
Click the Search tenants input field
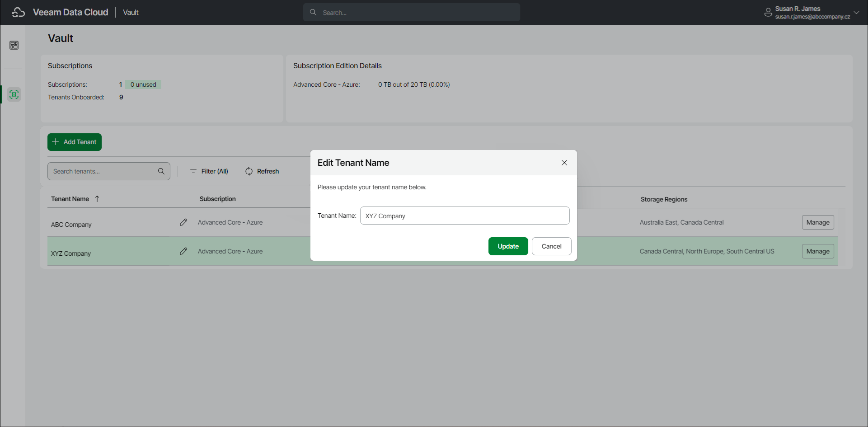(109, 171)
